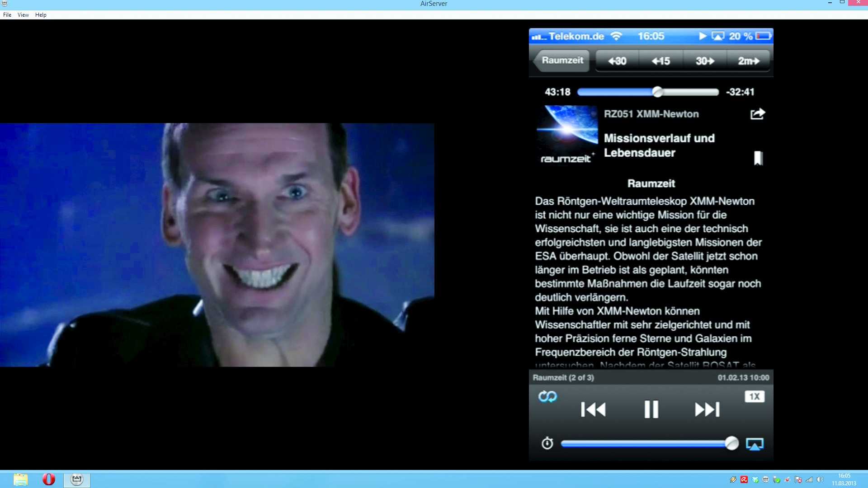Click the speaker volume tray icon
Image resolution: width=868 pixels, height=488 pixels.
820,479
